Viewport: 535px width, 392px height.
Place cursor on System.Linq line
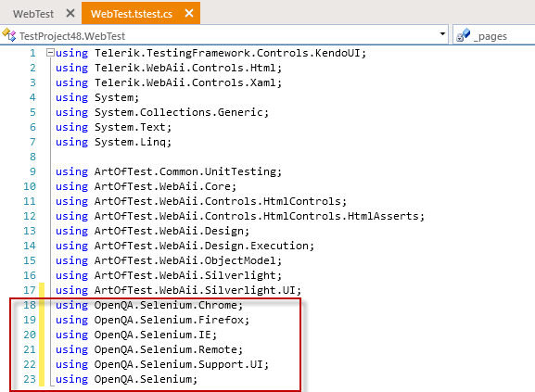coord(113,142)
